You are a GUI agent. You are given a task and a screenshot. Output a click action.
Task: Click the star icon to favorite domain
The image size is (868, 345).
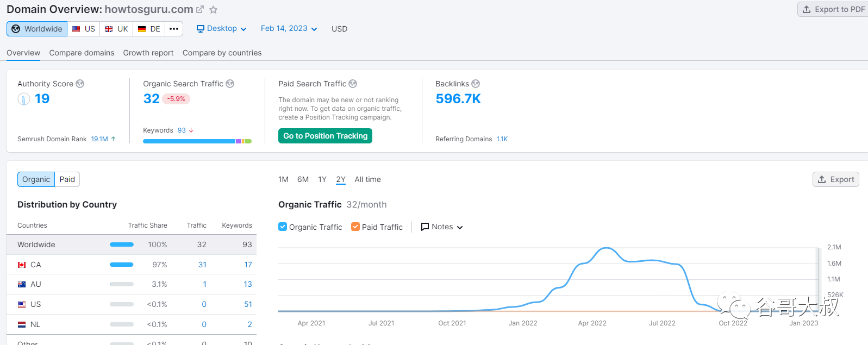214,10
